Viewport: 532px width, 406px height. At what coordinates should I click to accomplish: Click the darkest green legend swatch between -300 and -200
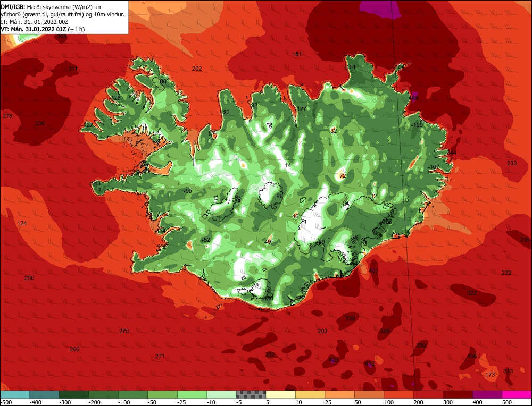[74, 395]
